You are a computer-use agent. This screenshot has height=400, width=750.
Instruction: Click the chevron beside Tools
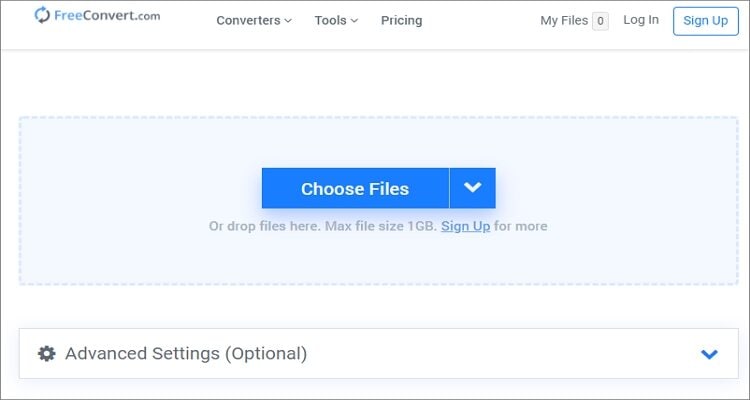coord(353,21)
